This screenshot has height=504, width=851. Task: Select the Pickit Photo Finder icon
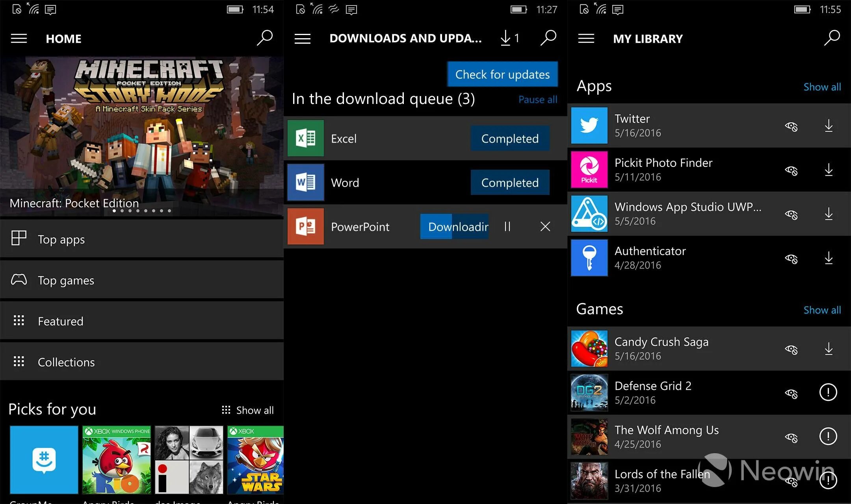[x=589, y=170]
